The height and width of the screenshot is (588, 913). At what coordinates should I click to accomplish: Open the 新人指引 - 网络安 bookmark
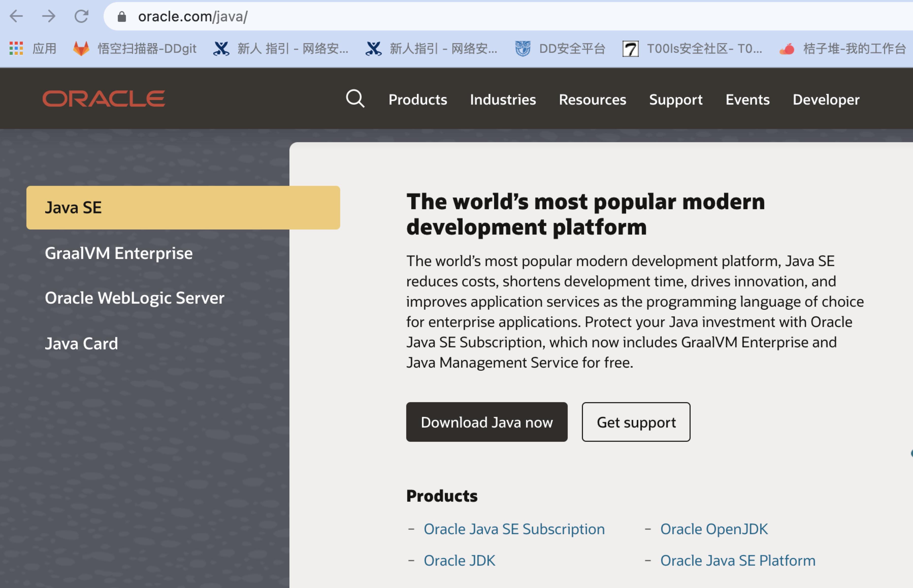pyautogui.click(x=431, y=48)
